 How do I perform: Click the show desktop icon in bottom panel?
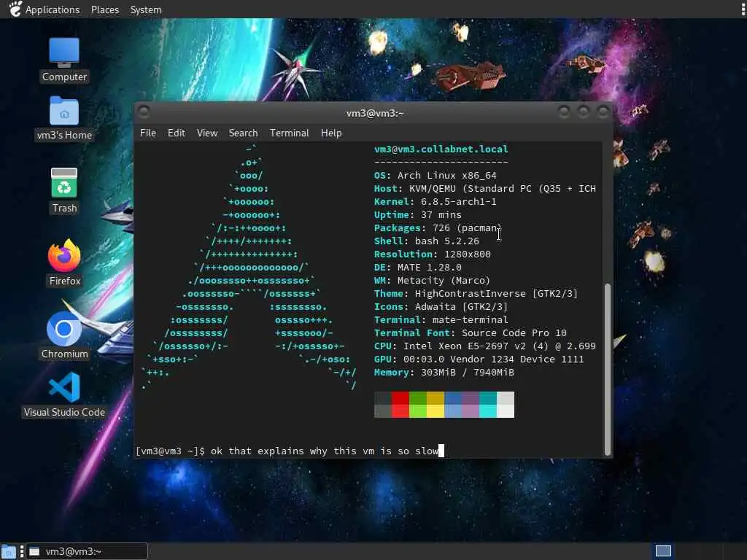click(9, 552)
